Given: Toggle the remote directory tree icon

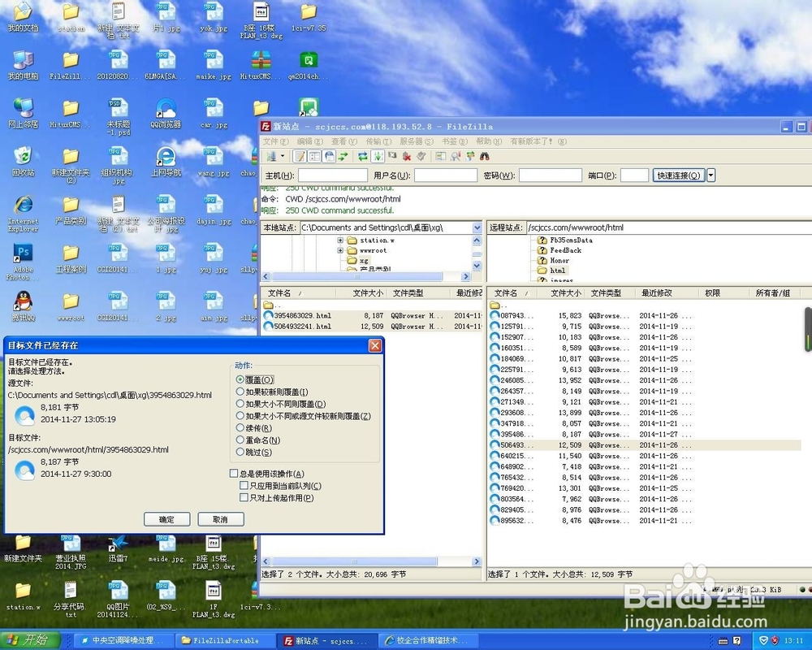Looking at the screenshot, I should (329, 156).
